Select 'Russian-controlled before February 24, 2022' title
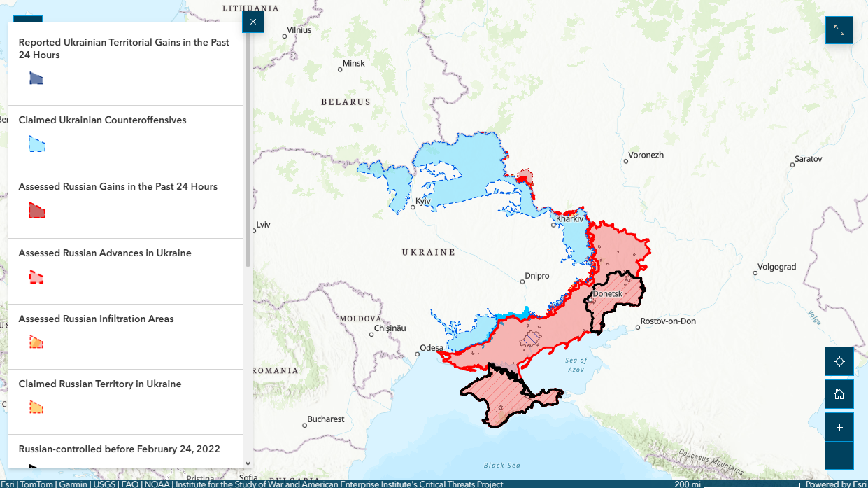This screenshot has width=868, height=488. coord(119,449)
